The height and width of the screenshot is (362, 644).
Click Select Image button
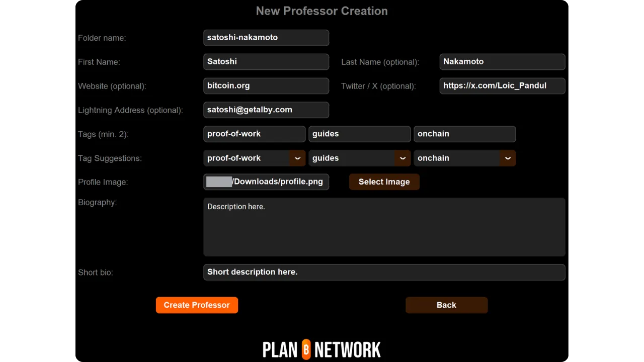pos(384,182)
